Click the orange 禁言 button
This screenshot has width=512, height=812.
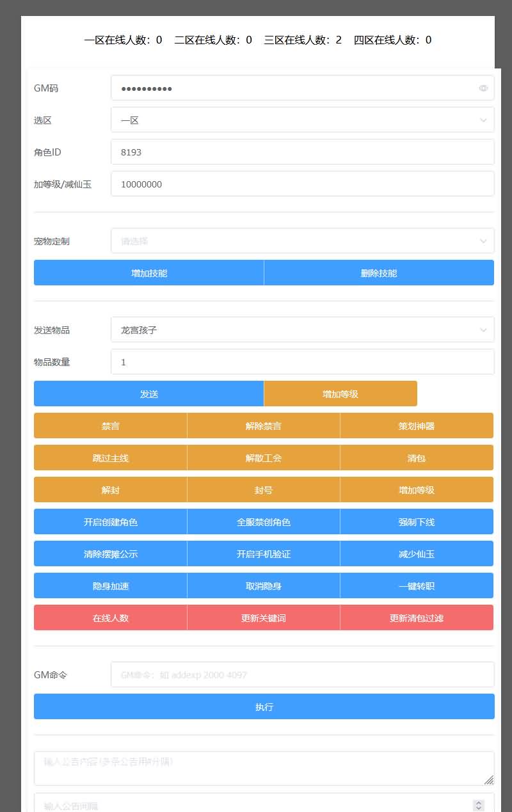tap(110, 426)
